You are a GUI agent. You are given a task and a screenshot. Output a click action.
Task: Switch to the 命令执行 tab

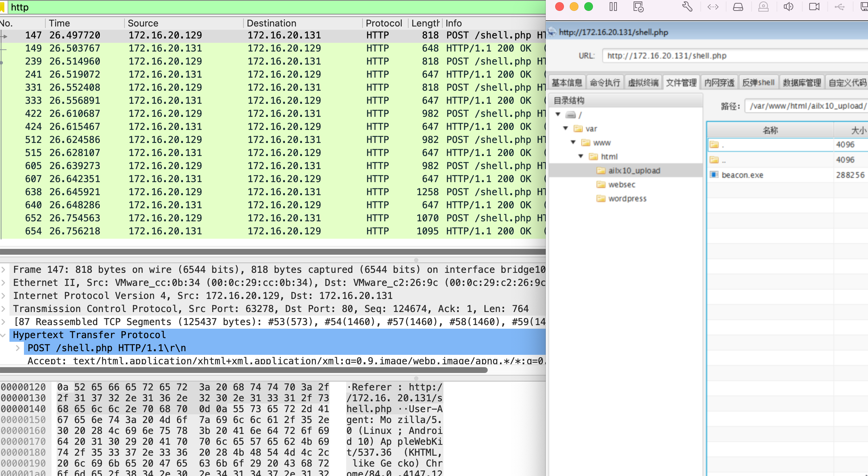(605, 83)
